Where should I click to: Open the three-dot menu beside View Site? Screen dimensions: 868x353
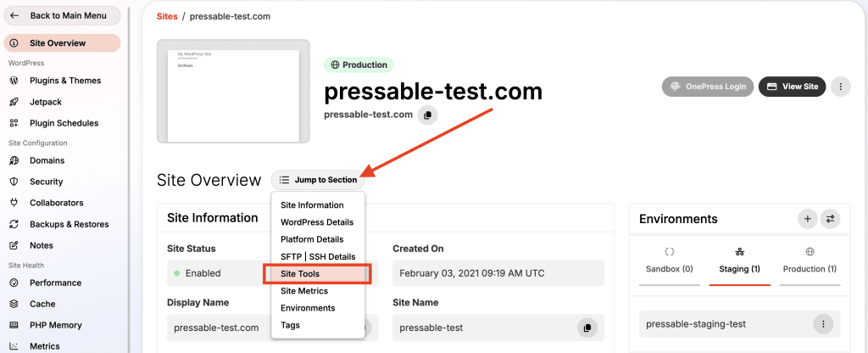(x=840, y=87)
